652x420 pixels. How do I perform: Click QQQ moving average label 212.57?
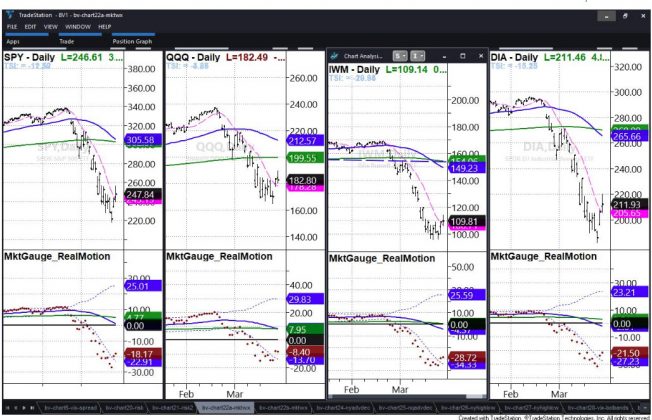[x=305, y=141]
